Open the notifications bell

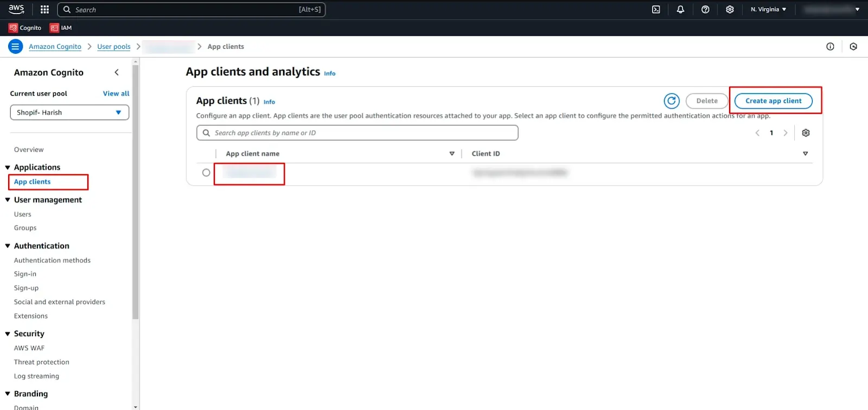click(680, 9)
